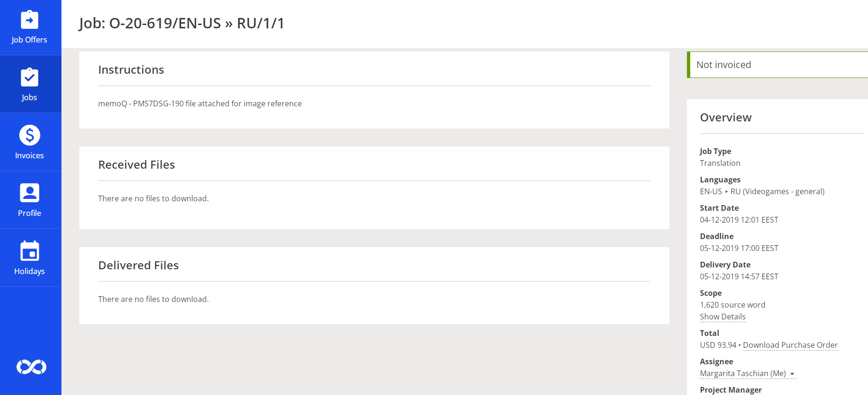Show Details of the job scope
Screen dimensions: 868x395
coord(722,317)
